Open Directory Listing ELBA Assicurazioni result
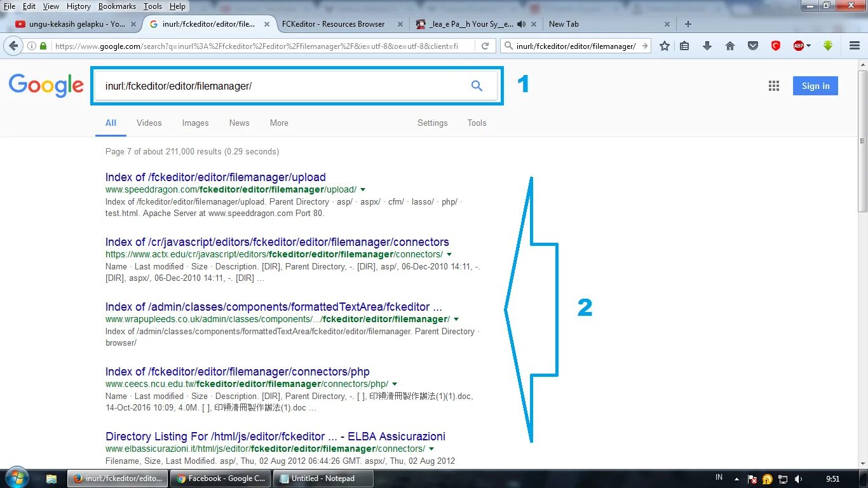The height and width of the screenshot is (488, 868). click(x=275, y=437)
